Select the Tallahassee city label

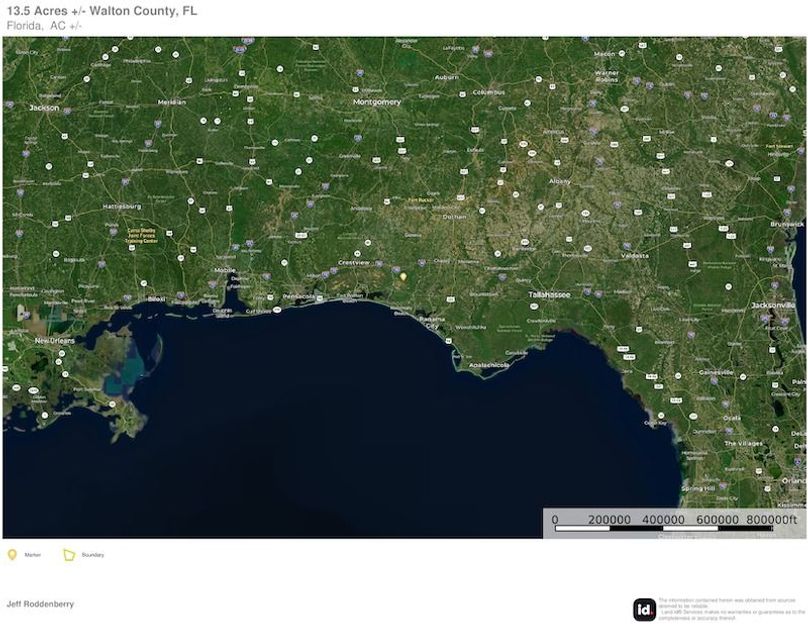coord(549,295)
